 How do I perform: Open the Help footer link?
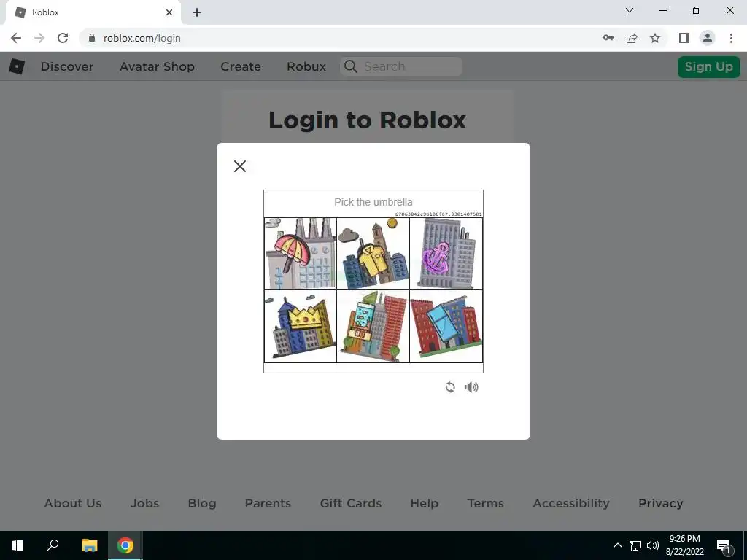point(424,503)
